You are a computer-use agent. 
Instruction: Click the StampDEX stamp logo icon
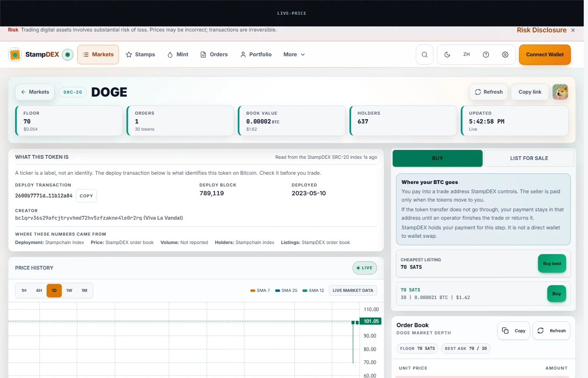pyautogui.click(x=15, y=55)
